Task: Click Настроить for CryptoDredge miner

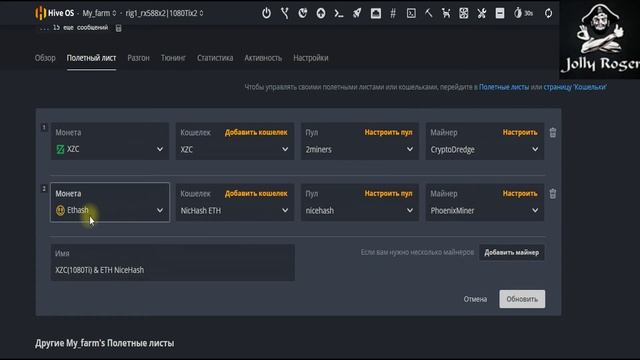Action: (520, 132)
